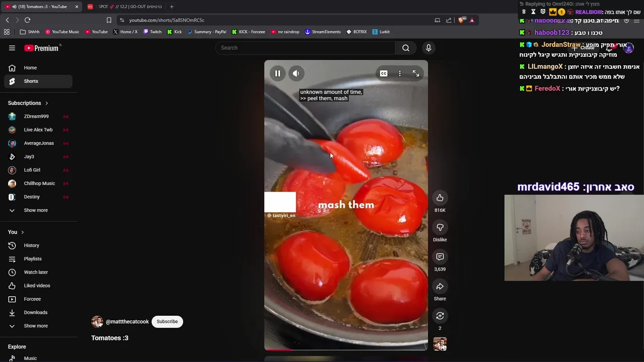Select Shorts in the sidebar
Viewport: 644px width, 362px height.
tap(38, 81)
